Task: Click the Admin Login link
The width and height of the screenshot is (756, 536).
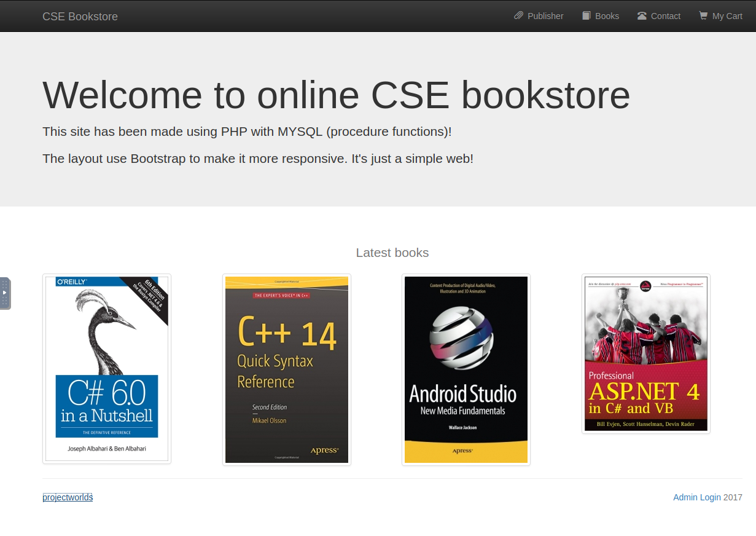Action: (696, 497)
